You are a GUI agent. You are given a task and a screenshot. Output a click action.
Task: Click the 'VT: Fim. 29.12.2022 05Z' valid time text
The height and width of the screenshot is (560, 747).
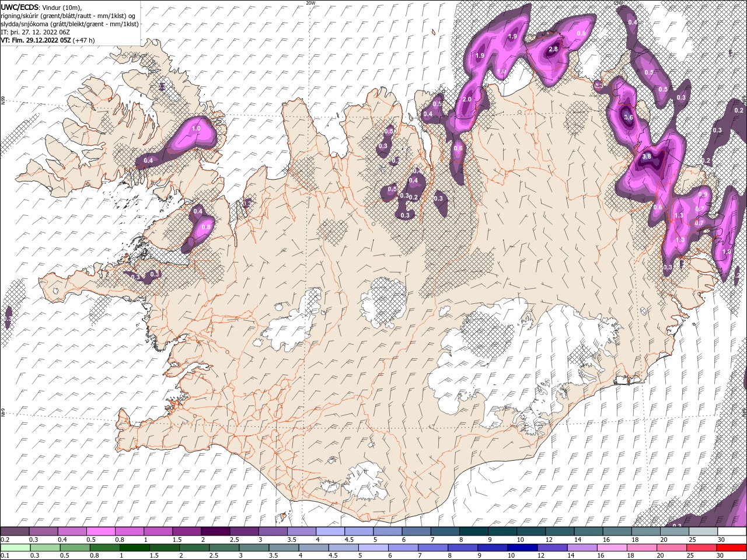(x=36, y=41)
